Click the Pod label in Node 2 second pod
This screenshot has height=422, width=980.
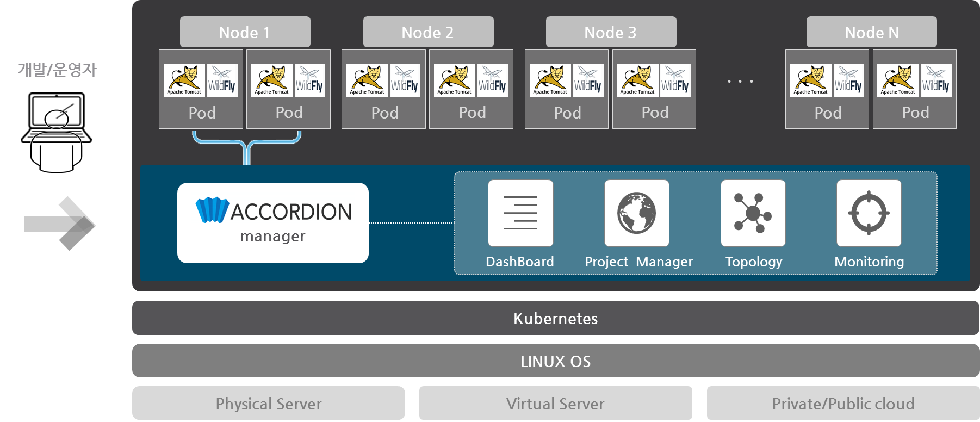click(x=473, y=113)
